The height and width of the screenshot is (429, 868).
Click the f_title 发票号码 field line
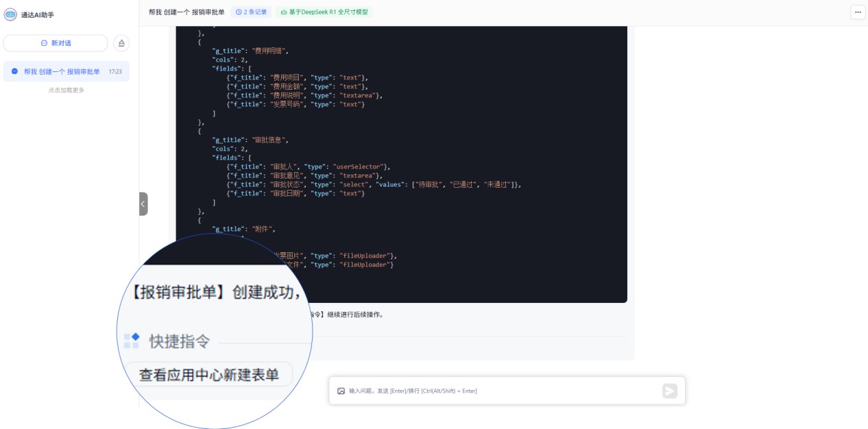point(296,104)
